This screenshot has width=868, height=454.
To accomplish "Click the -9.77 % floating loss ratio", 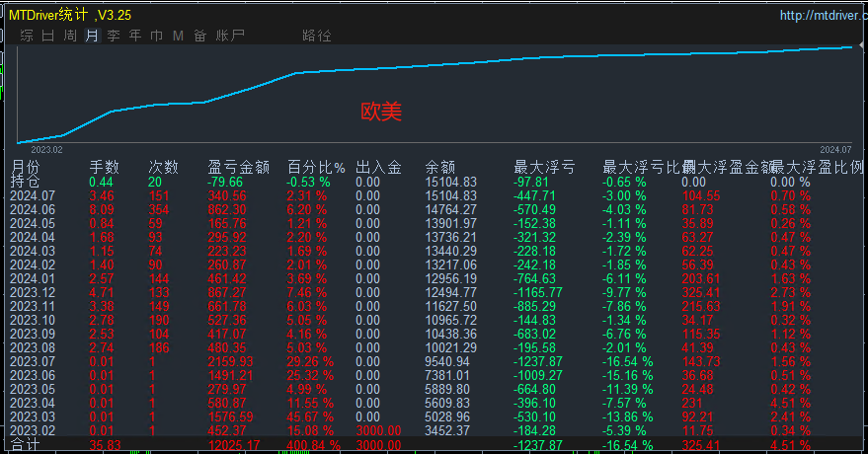I will tap(624, 292).
